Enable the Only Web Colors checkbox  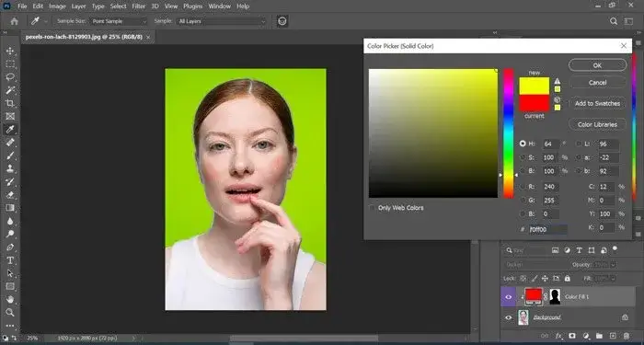coord(372,208)
